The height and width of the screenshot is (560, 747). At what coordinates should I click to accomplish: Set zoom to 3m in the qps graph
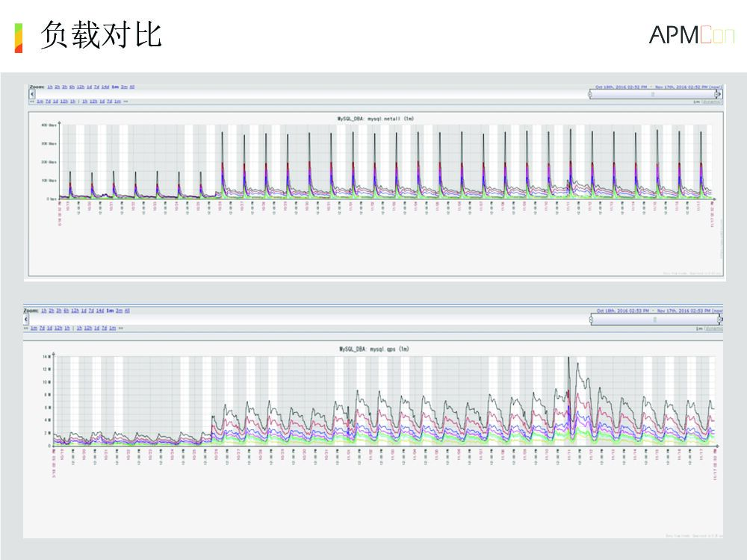[119, 311]
